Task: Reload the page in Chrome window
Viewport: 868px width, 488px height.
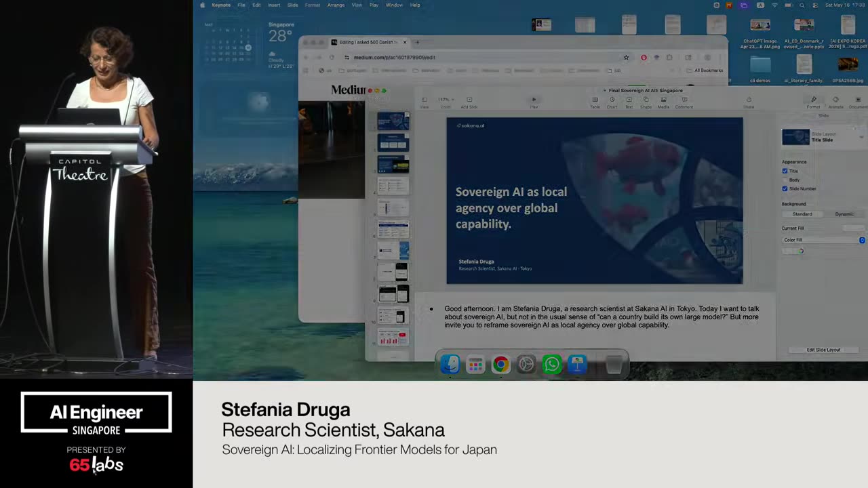Action: pos(332,58)
